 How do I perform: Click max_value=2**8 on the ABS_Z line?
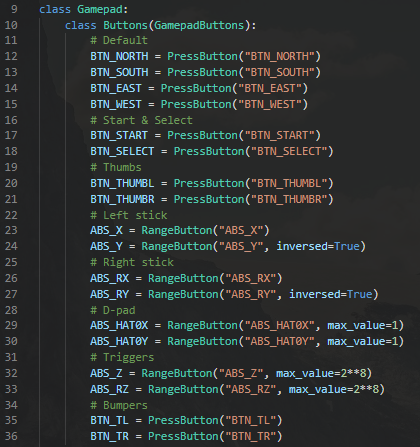point(321,373)
